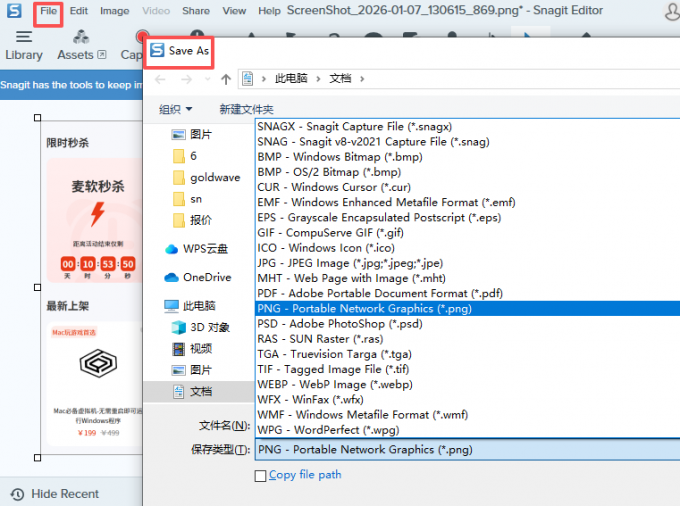Image resolution: width=680 pixels, height=506 pixels.
Task: Select WPS云盘 in navigation pane
Action: 196,249
